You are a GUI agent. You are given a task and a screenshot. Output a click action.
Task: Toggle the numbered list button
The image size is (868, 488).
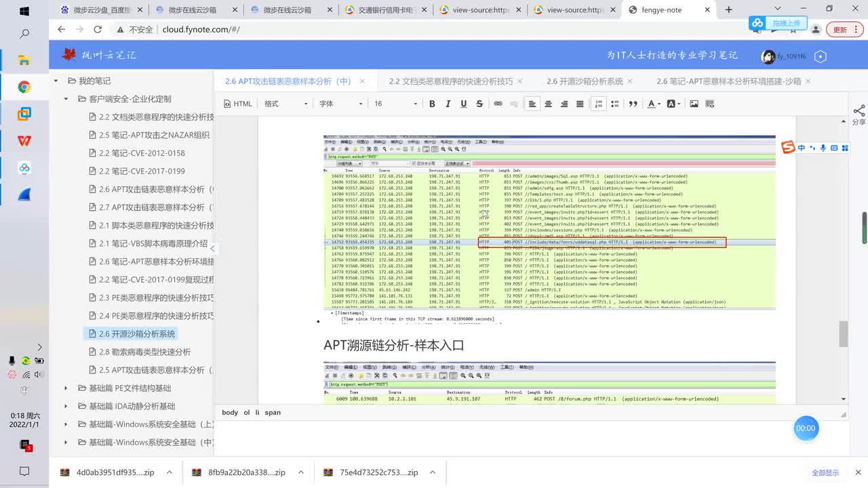click(598, 104)
